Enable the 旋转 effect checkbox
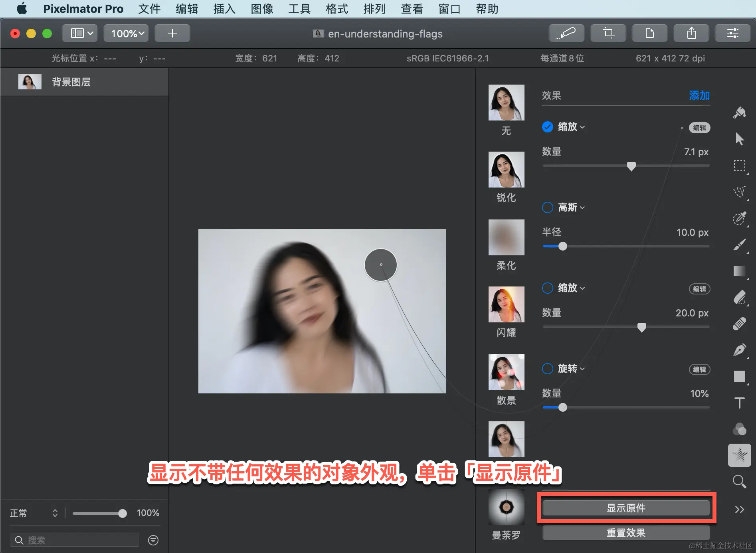This screenshot has width=756, height=553. tap(547, 369)
